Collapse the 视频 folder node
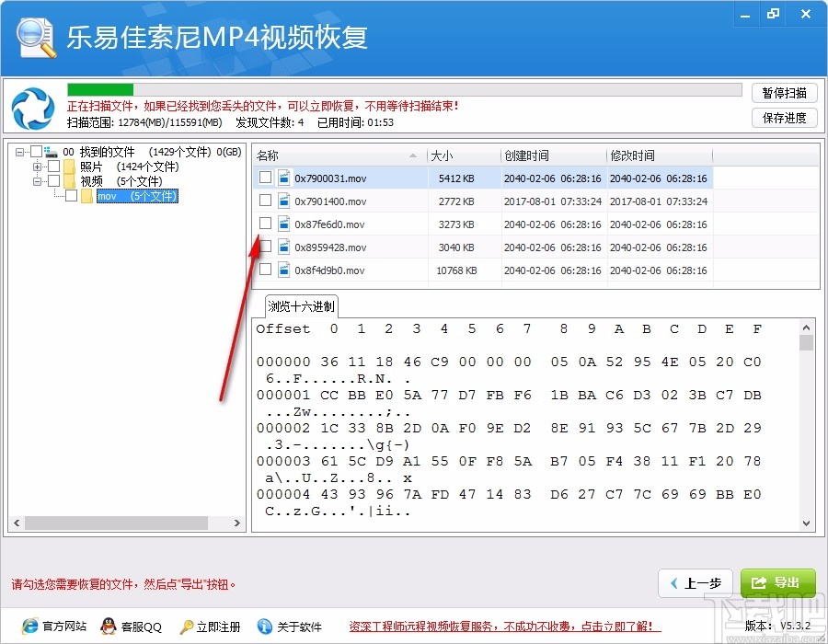 (38, 180)
